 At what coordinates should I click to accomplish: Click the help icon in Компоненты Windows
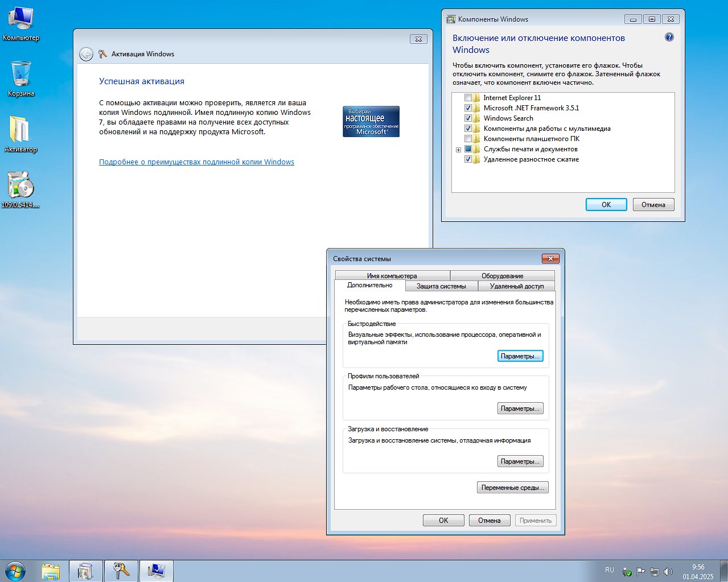pyautogui.click(x=669, y=38)
